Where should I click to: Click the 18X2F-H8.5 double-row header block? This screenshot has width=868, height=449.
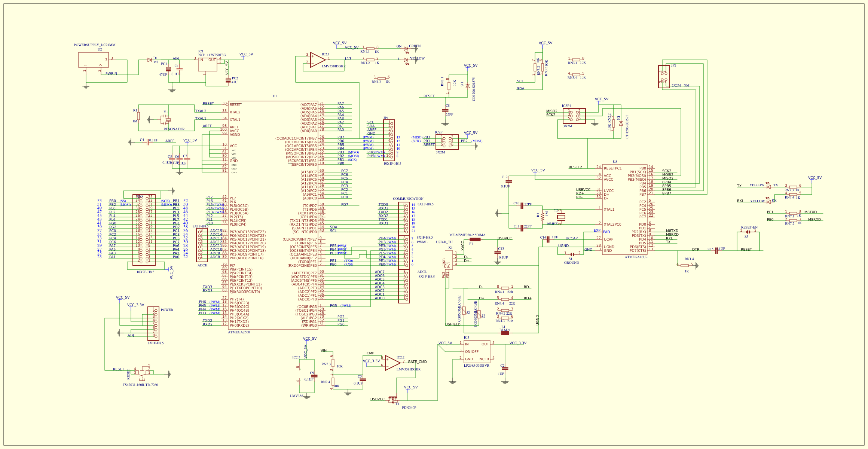[144, 230]
